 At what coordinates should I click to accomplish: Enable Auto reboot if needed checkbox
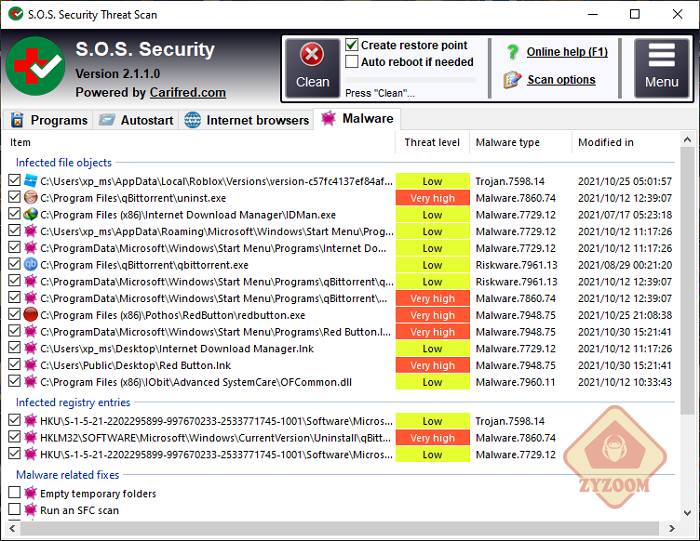(x=352, y=62)
